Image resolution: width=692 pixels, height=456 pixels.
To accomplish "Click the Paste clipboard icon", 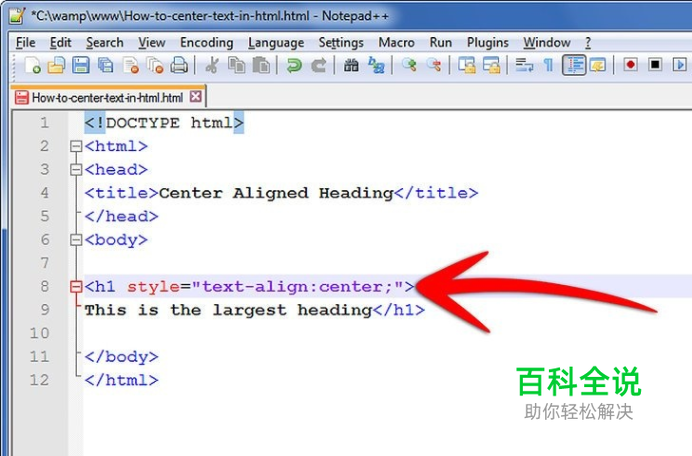I will tap(261, 66).
